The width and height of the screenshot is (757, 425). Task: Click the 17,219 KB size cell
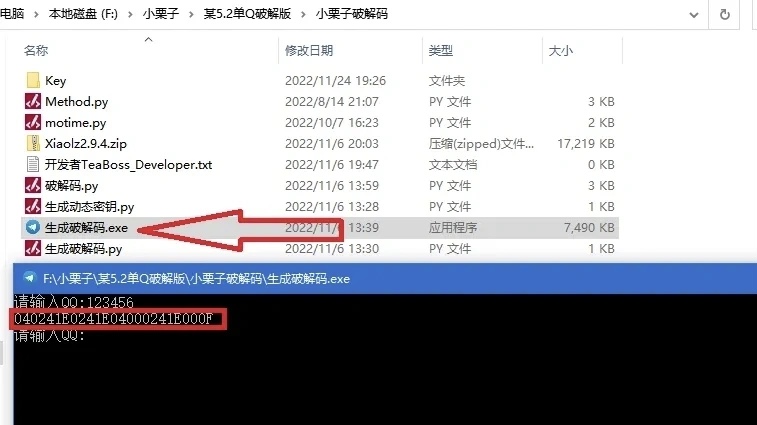click(x=586, y=144)
